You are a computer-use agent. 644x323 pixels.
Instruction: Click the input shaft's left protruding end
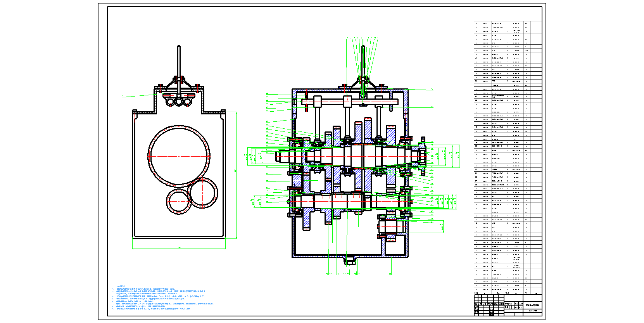click(282, 156)
